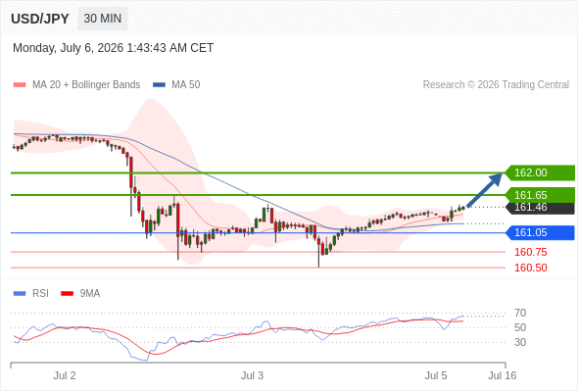Click the RSI legend label
The height and width of the screenshot is (392, 578).
coord(40,294)
